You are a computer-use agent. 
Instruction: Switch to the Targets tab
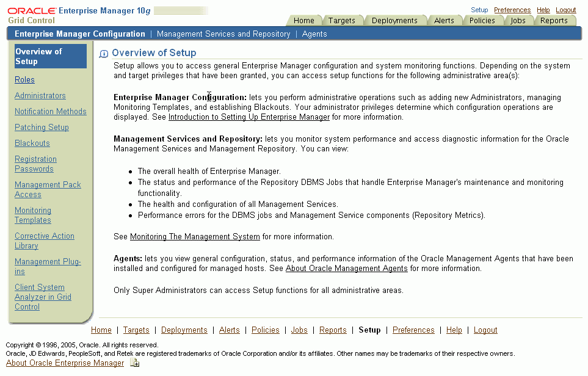coord(343,20)
